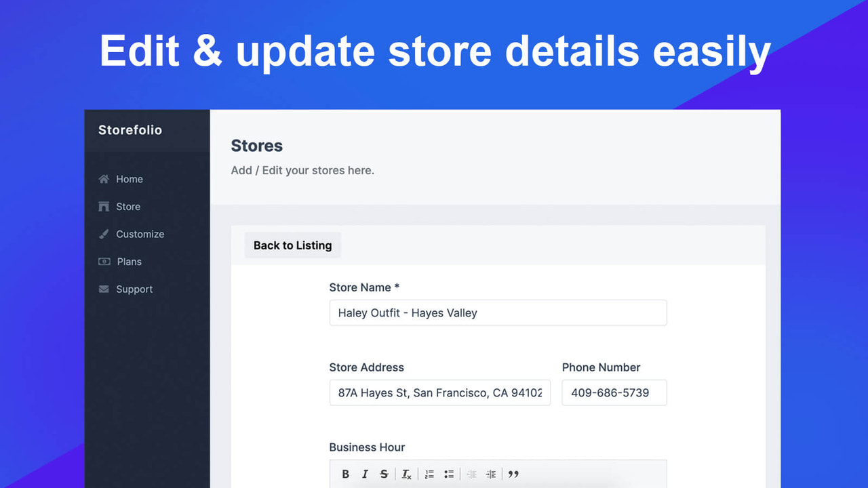Increase indent in the editor

tap(491, 474)
